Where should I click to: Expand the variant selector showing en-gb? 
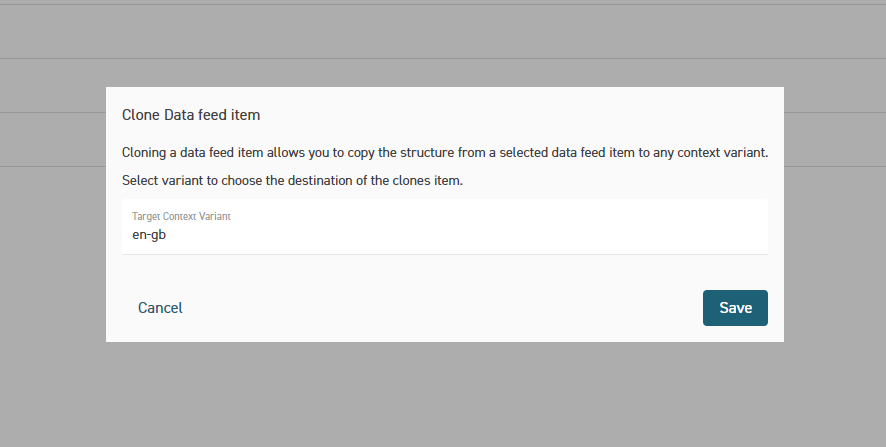click(x=444, y=227)
